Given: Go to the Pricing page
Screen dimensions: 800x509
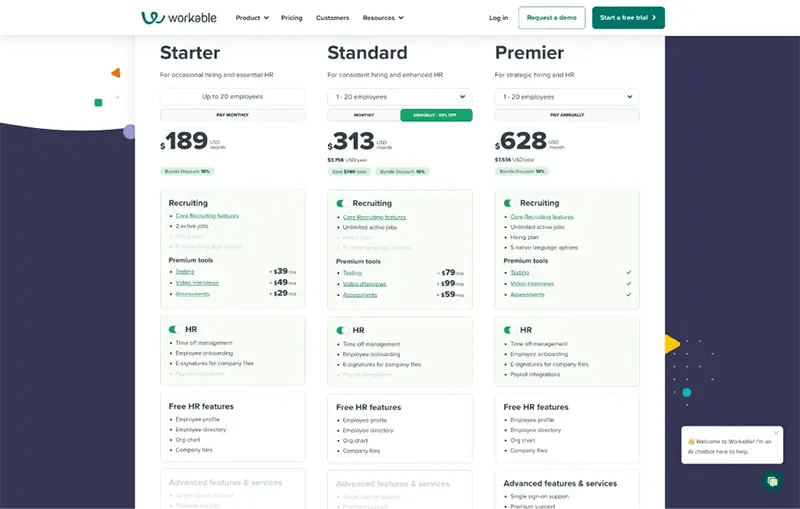Looking at the screenshot, I should (x=291, y=18).
